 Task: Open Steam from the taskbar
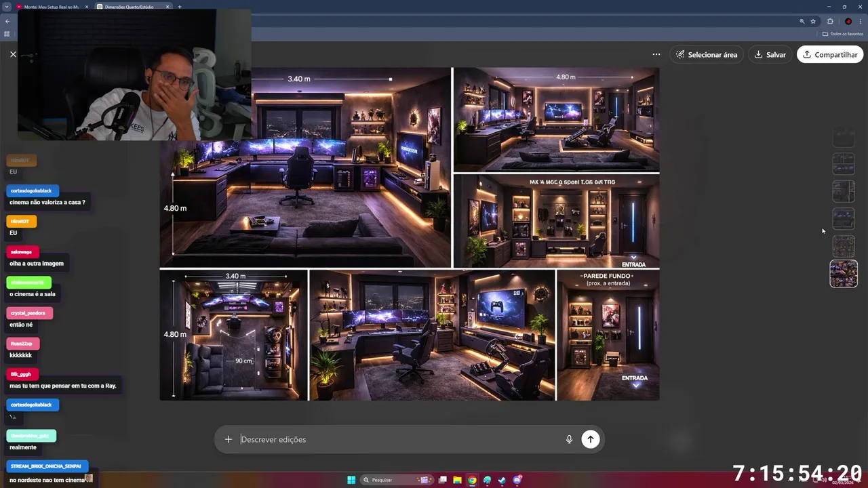(x=502, y=480)
